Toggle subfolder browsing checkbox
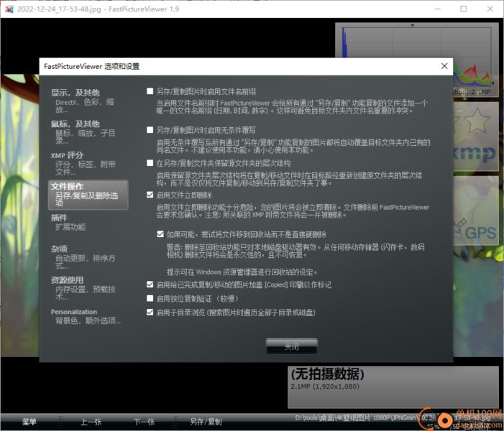 click(x=150, y=312)
